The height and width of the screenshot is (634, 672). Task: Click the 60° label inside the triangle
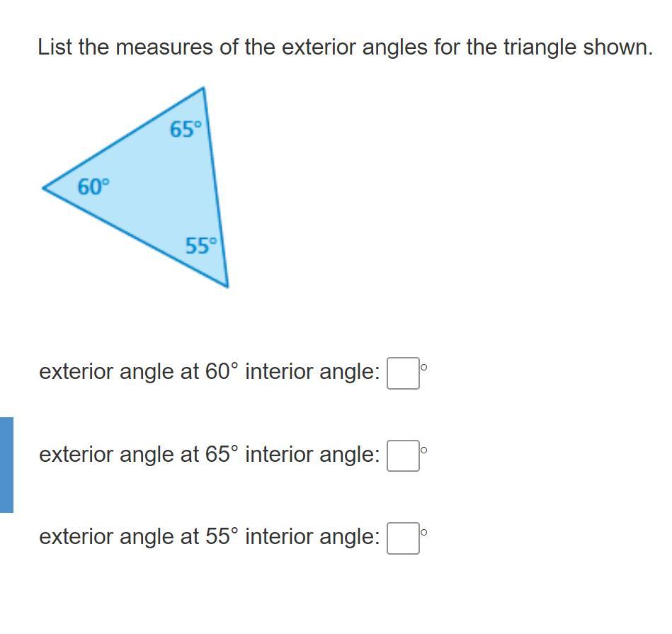click(x=93, y=187)
